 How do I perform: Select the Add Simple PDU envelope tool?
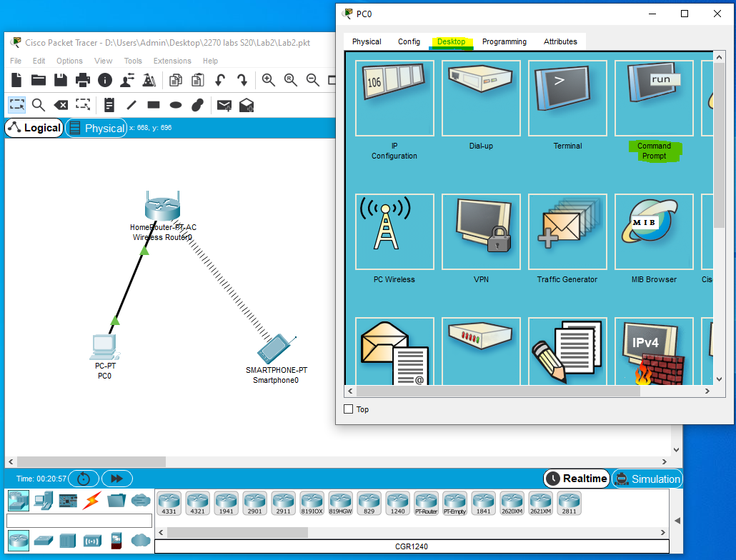(223, 105)
